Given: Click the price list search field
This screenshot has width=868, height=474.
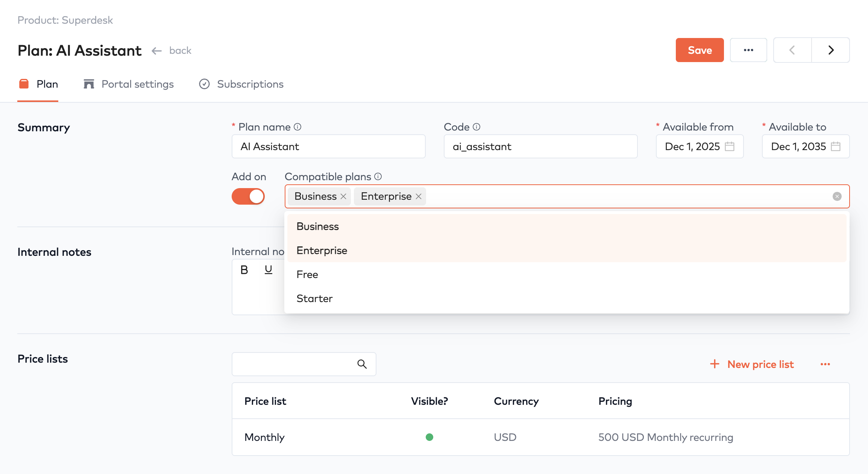Looking at the screenshot, I should tap(304, 364).
